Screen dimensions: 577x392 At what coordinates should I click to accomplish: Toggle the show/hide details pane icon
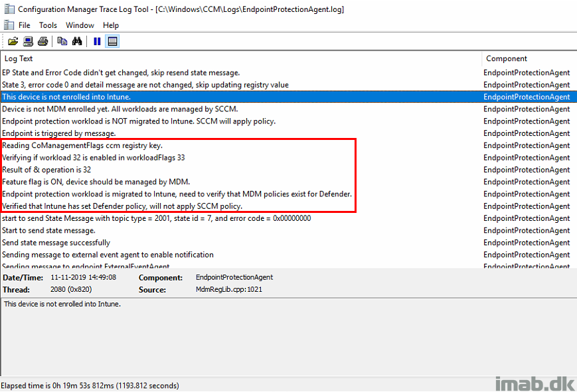tap(113, 41)
